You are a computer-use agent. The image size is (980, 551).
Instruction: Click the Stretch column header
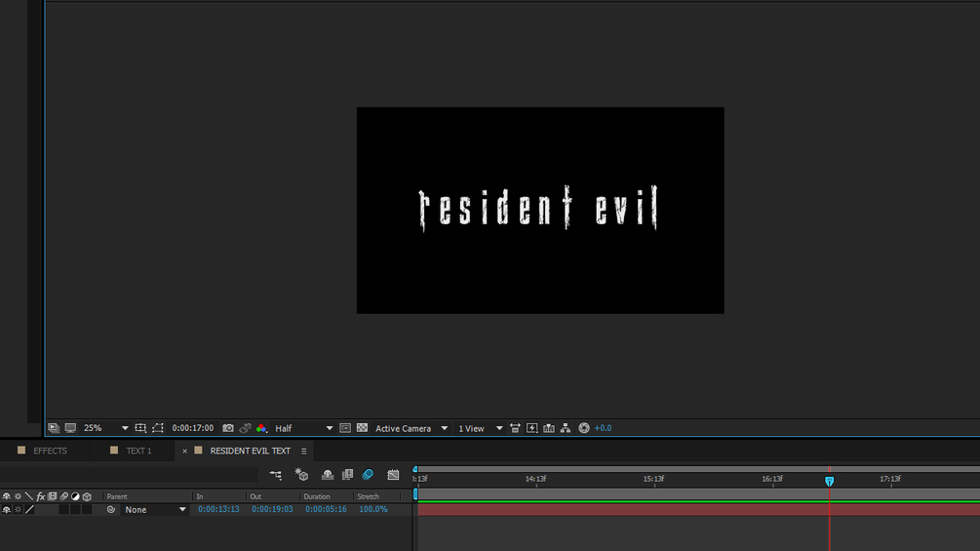click(369, 496)
